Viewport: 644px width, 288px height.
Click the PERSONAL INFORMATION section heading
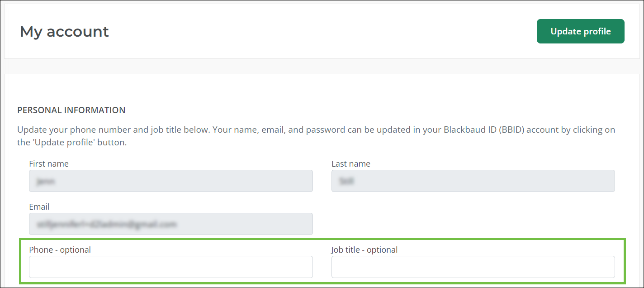tap(71, 110)
